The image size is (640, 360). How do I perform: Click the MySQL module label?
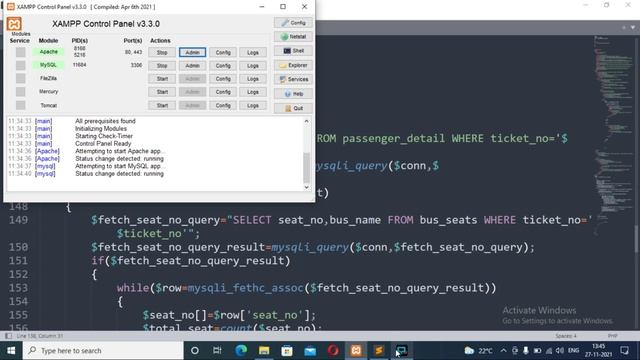pos(49,65)
